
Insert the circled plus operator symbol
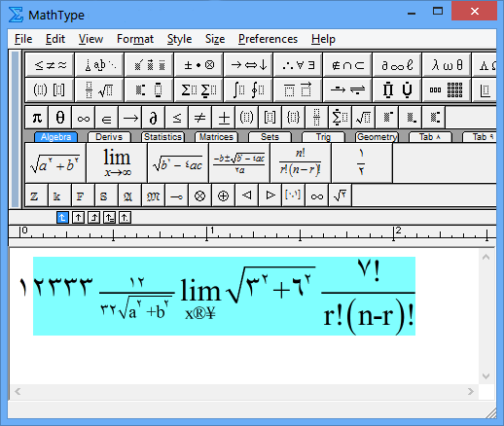224,195
